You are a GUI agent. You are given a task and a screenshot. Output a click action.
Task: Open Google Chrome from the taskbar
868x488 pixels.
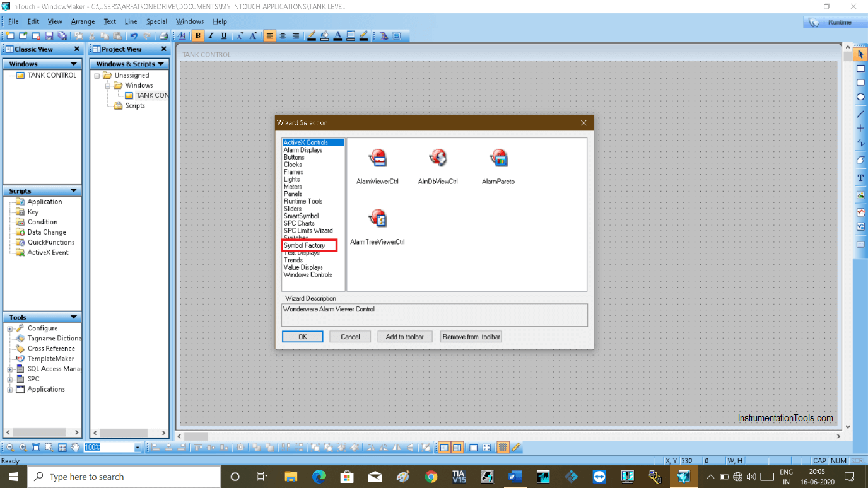click(431, 477)
